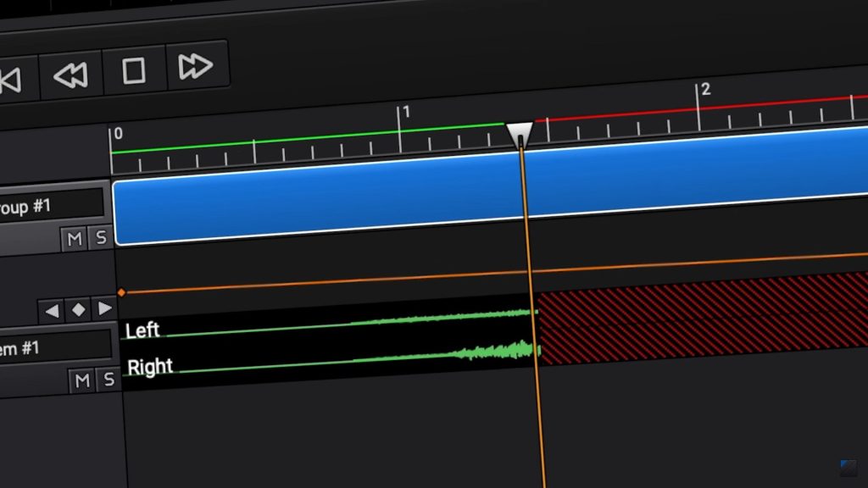
Task: Click the Item #1 track name field
Action: [53, 347]
